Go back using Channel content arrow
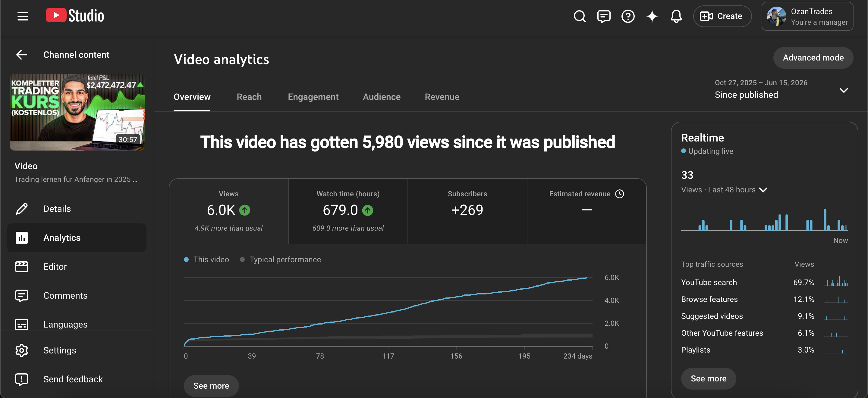This screenshot has width=868, height=398. coord(22,54)
